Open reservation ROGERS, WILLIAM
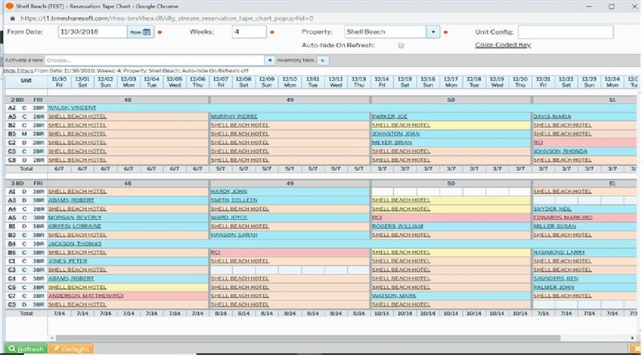The width and height of the screenshot is (644, 362). click(397, 226)
